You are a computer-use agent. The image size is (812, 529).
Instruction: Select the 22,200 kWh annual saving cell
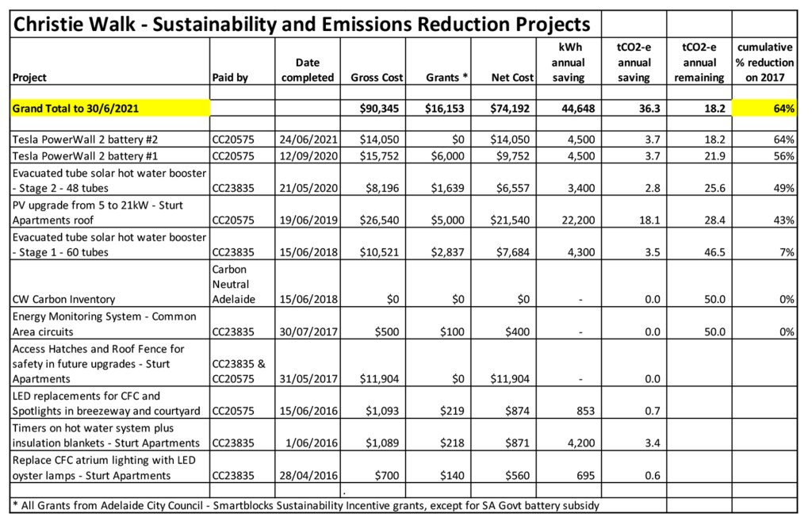[x=569, y=217]
